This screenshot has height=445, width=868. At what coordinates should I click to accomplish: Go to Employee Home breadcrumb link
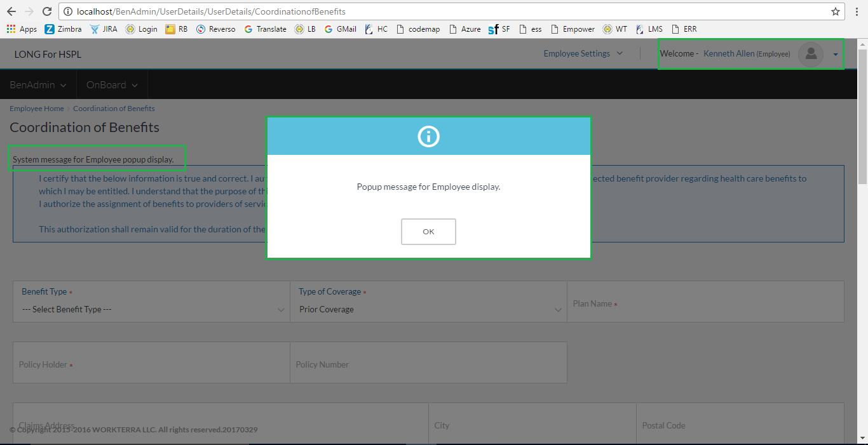coord(36,109)
